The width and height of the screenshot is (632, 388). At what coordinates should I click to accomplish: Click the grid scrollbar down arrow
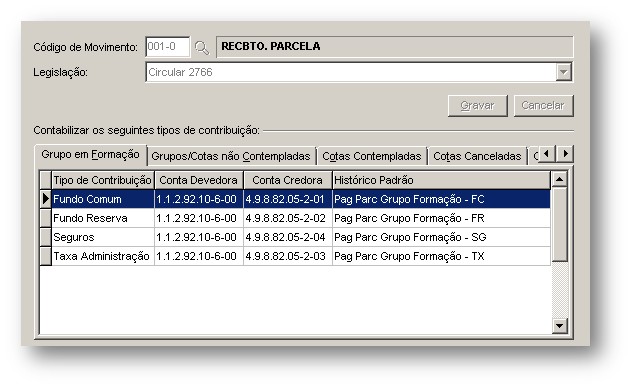[559, 325]
